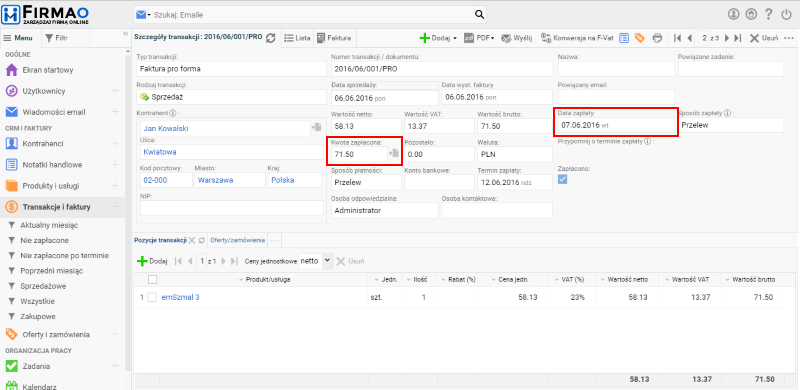The height and width of the screenshot is (390, 800).
Task: Open the Ceny jednostkowe netto dropdown
Action: (x=315, y=261)
